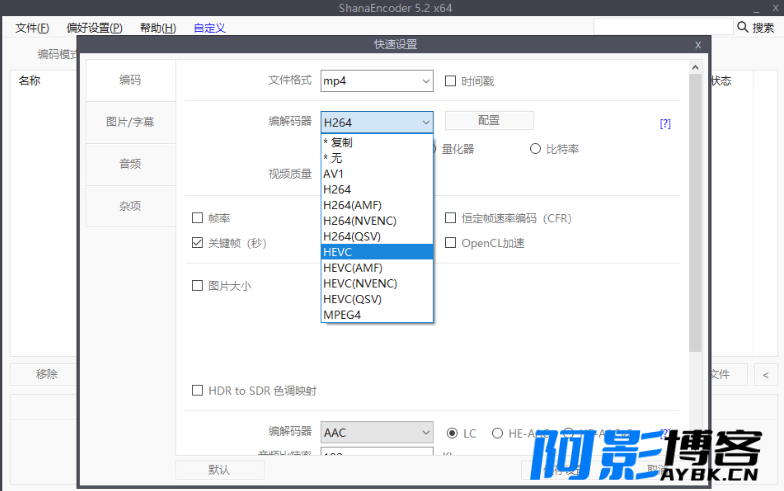Uncheck the 关键帧 (秒) checkbox

[x=198, y=242]
